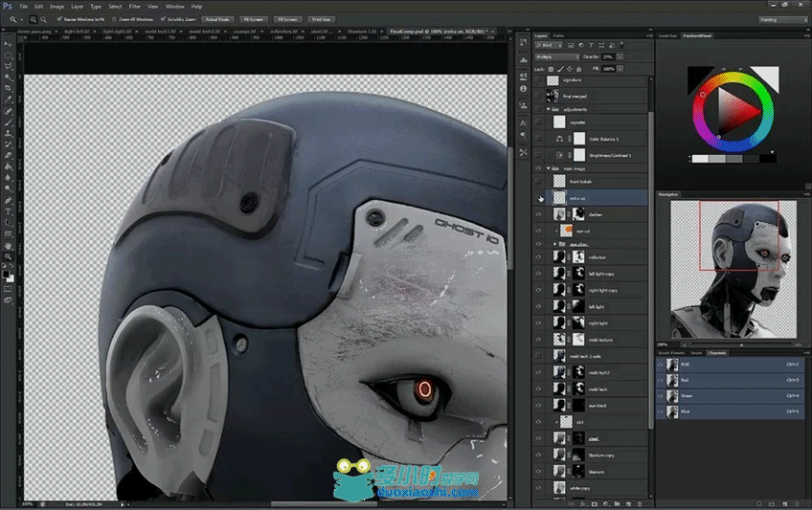This screenshot has width=812, height=510.
Task: Filter layers by pixel type icon
Action: click(571, 46)
